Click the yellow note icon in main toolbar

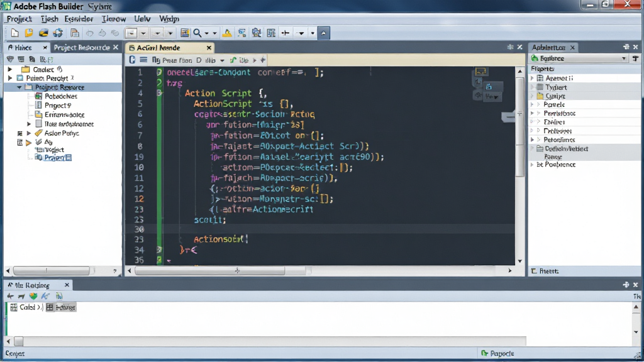(x=29, y=33)
